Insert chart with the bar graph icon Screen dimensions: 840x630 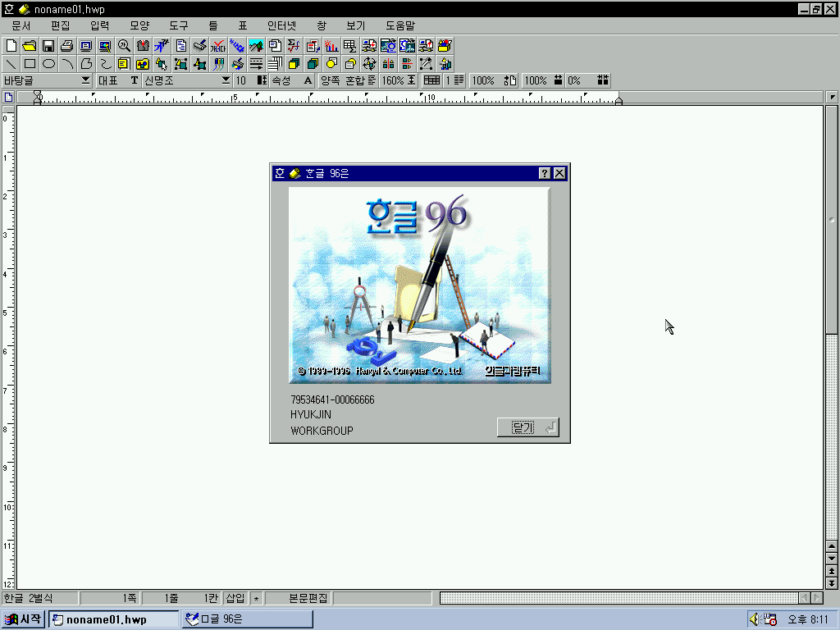pyautogui.click(x=331, y=46)
